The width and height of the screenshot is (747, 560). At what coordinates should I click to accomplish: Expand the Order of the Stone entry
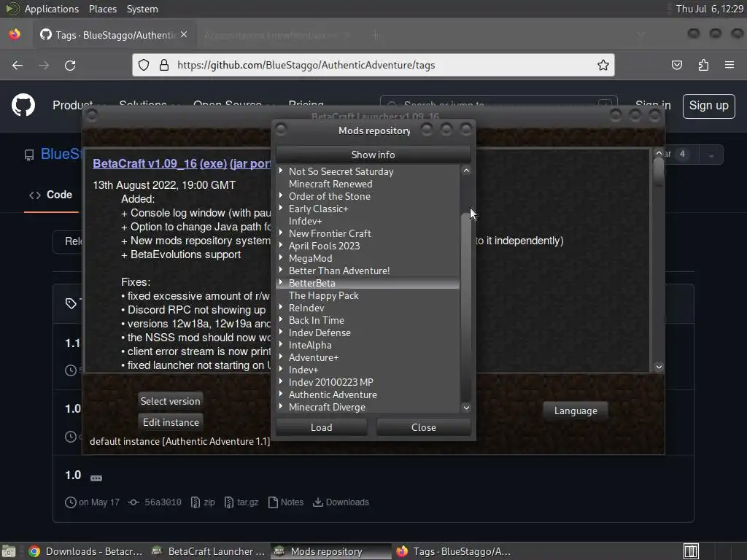281,195
